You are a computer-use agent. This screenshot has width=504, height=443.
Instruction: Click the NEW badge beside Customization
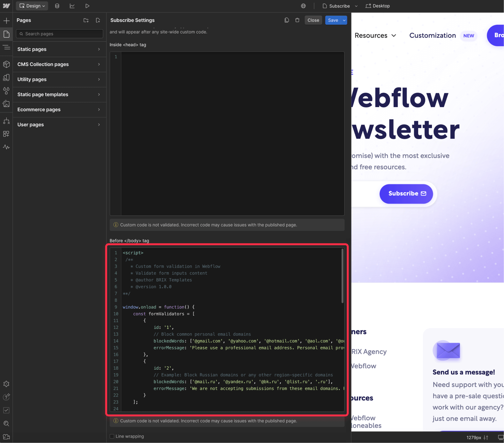click(468, 36)
